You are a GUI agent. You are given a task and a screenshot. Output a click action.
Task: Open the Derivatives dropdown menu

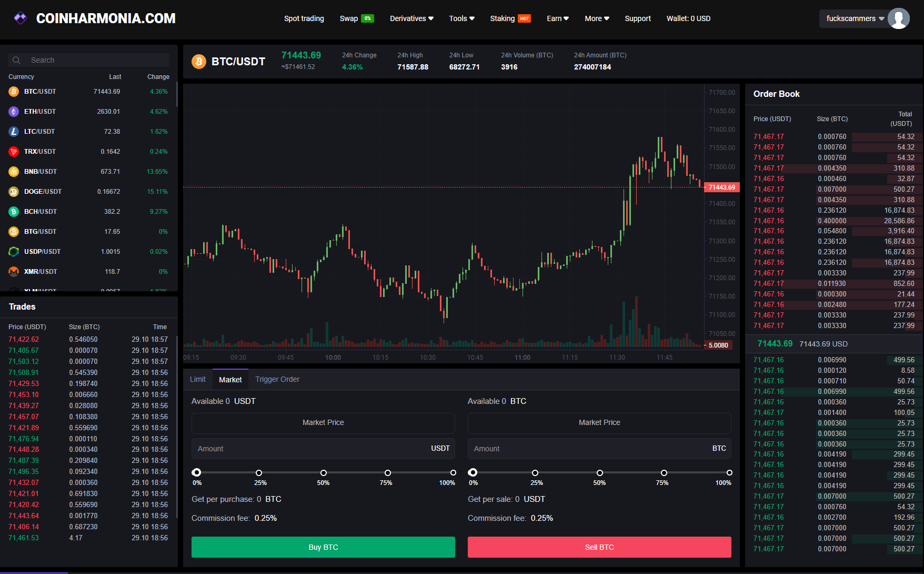pyautogui.click(x=411, y=18)
